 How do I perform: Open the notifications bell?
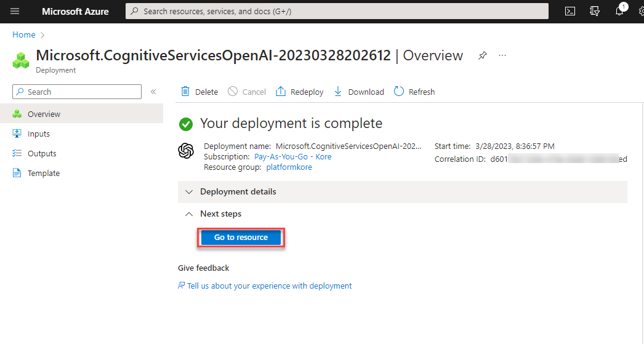pos(619,12)
